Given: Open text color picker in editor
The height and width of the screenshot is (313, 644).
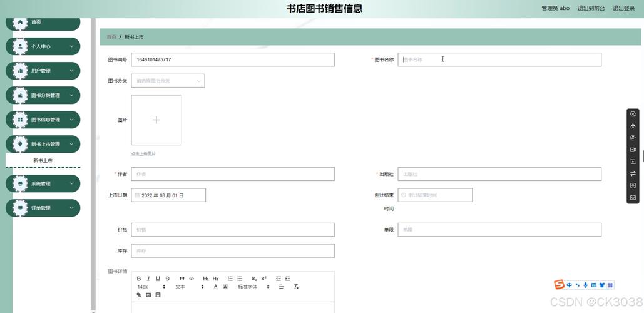Looking at the screenshot, I should tap(216, 287).
